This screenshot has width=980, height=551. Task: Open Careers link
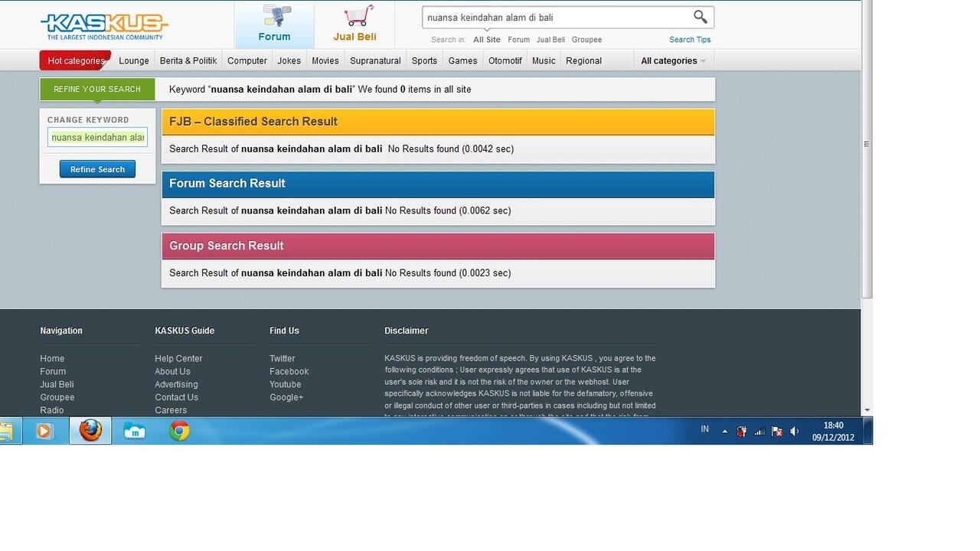click(171, 411)
